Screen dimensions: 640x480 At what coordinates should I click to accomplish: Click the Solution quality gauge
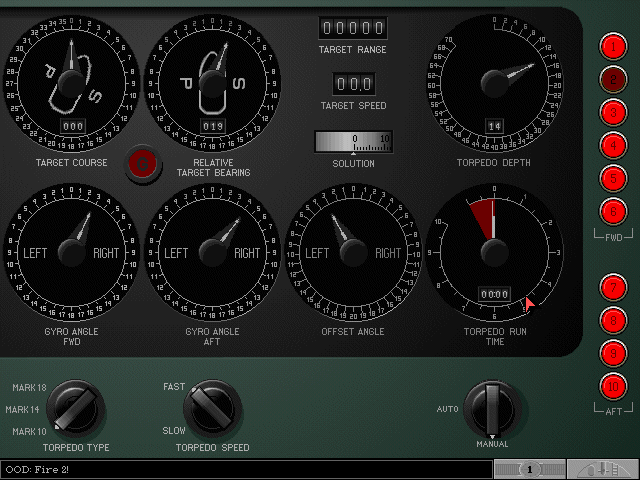pos(353,141)
